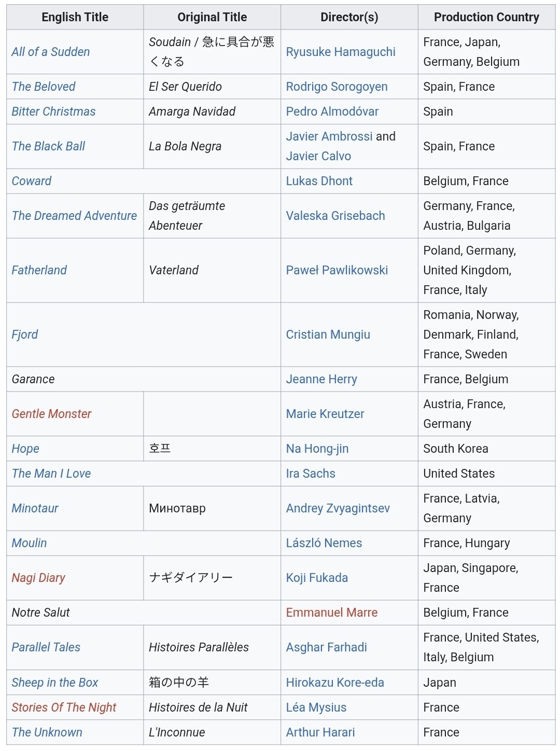
Task: Open the Coward film link
Action: click(x=32, y=181)
